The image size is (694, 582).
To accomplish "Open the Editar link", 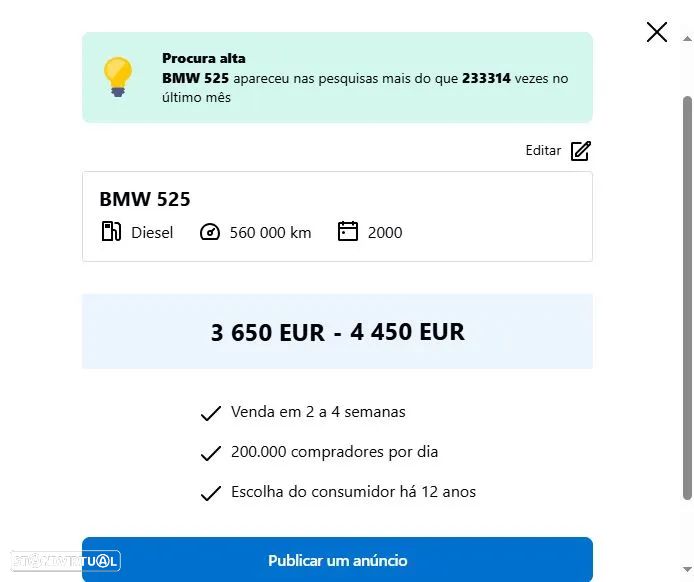I will [543, 151].
